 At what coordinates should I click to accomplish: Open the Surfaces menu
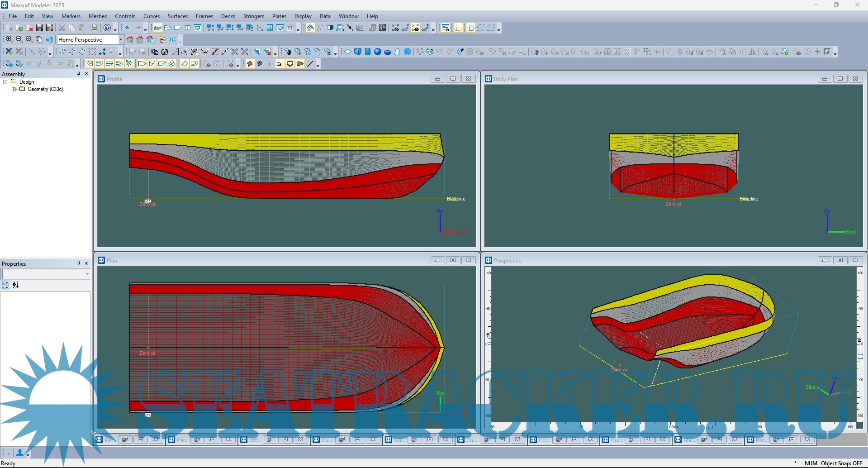pyautogui.click(x=177, y=16)
